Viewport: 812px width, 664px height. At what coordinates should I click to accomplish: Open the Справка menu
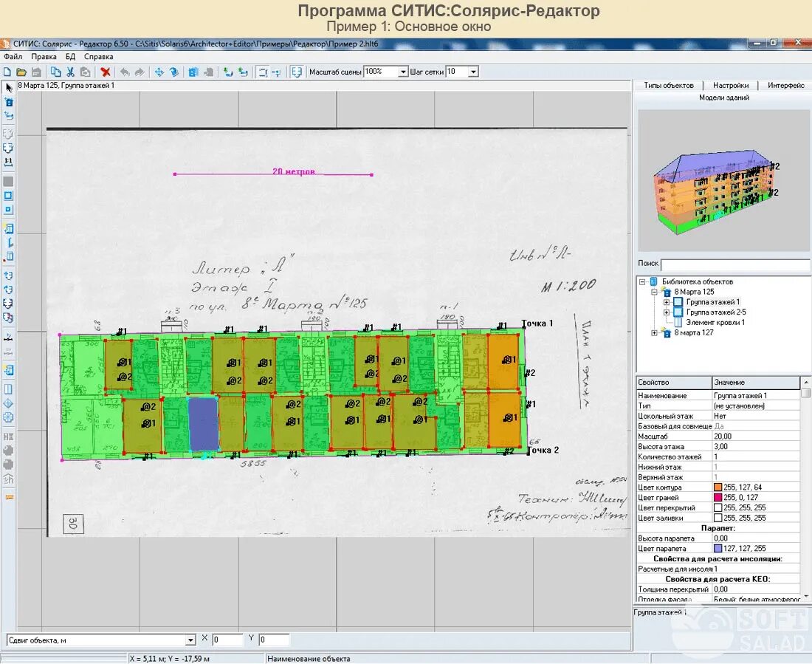98,56
